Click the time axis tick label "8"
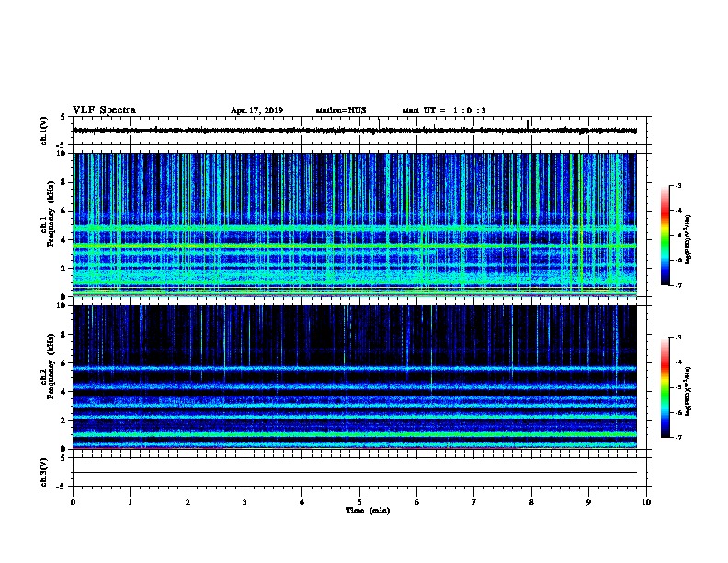 531,502
